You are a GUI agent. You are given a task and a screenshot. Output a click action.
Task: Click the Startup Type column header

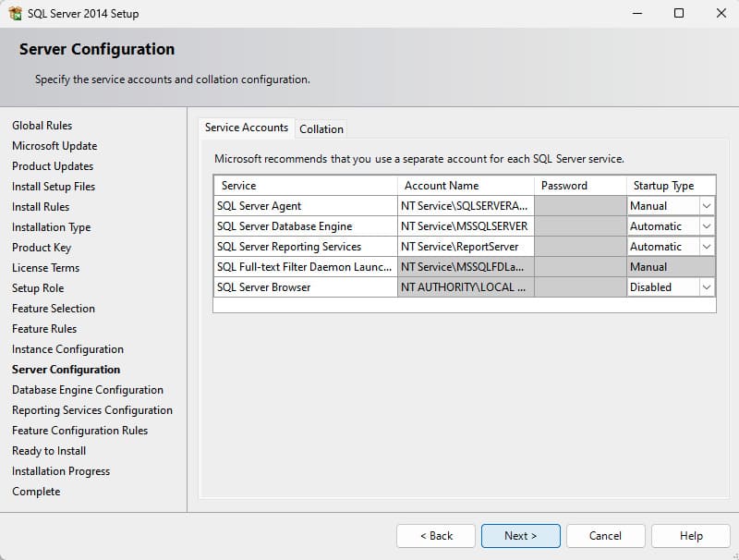pos(671,186)
